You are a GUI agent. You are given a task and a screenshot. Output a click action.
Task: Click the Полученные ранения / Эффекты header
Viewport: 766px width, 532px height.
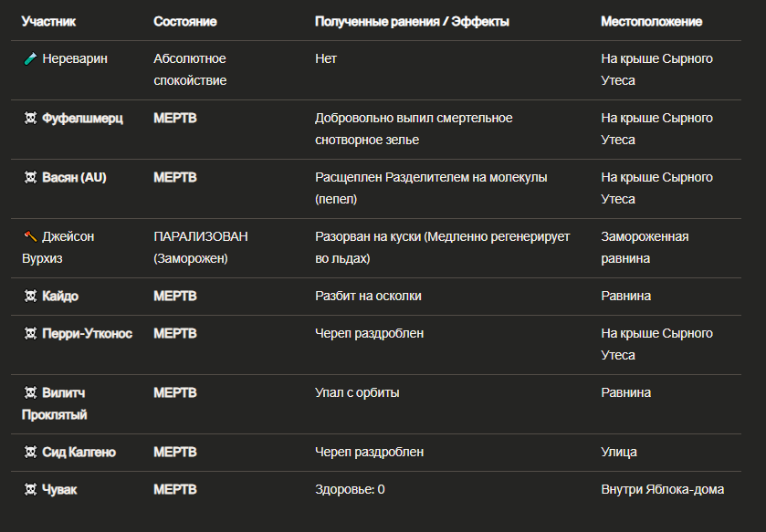[x=412, y=22]
